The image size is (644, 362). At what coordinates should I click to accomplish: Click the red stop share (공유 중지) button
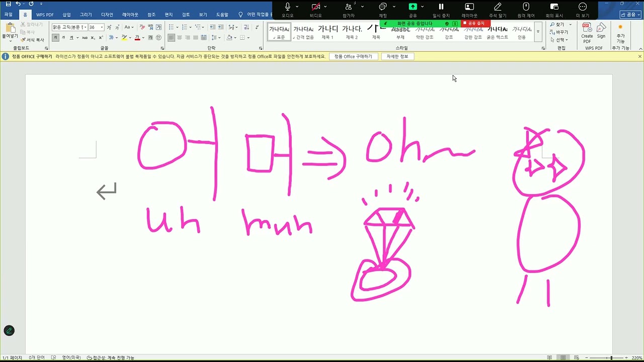(475, 24)
